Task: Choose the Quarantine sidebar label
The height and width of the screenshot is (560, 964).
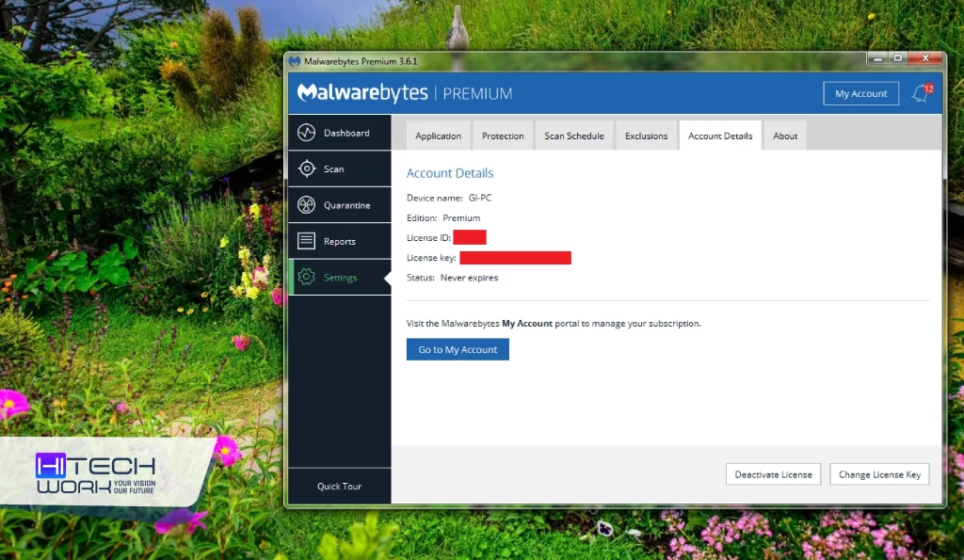Action: [x=347, y=205]
